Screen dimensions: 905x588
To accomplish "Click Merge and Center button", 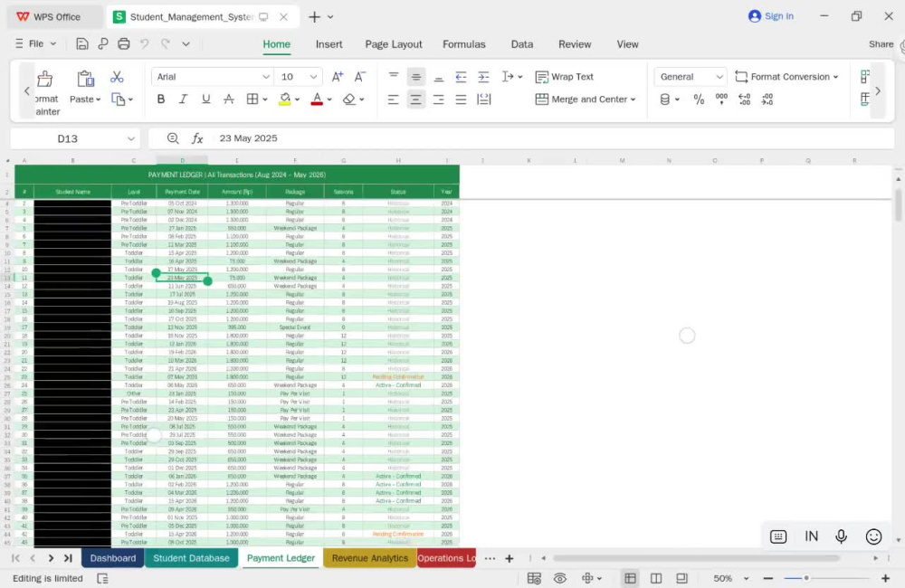I will pos(586,100).
